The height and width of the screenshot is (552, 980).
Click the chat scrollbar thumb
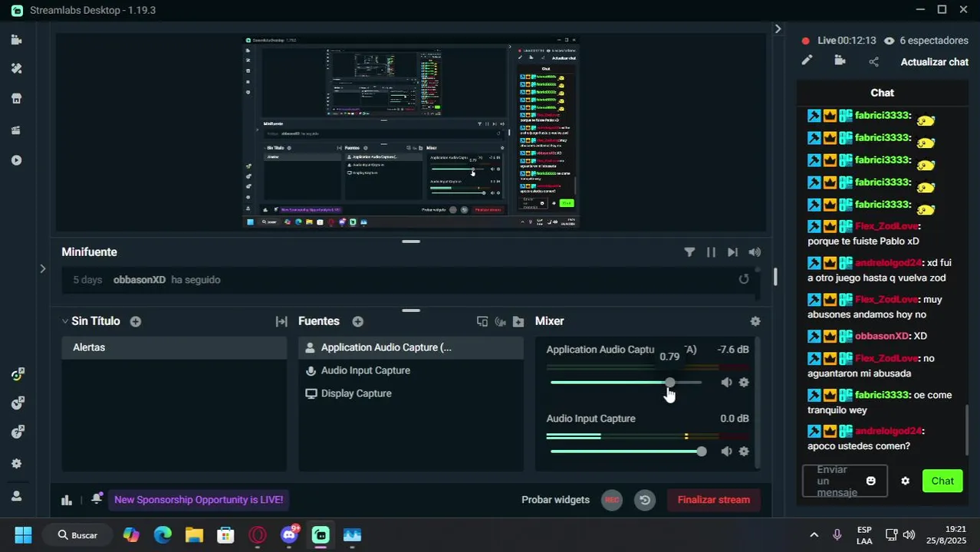(966, 429)
